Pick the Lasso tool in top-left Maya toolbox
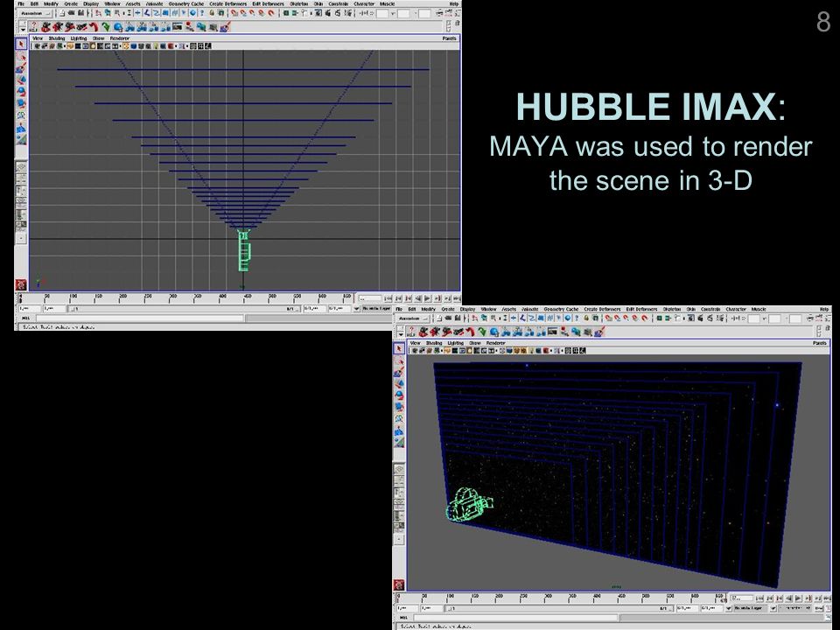This screenshot has width=840, height=630. tap(21, 56)
